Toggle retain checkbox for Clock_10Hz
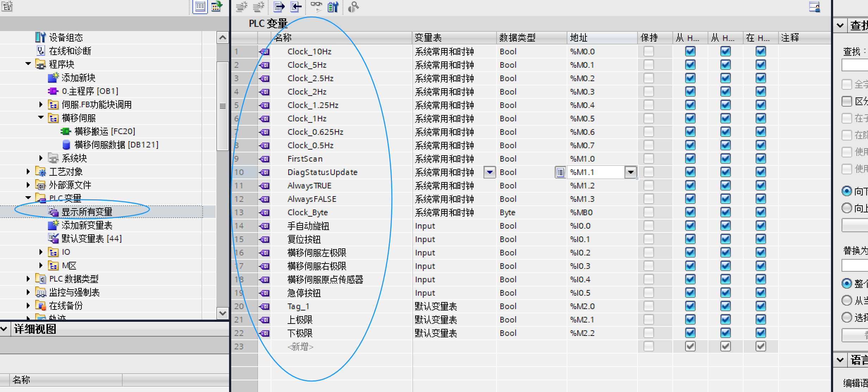The width and height of the screenshot is (868, 392). 648,52
